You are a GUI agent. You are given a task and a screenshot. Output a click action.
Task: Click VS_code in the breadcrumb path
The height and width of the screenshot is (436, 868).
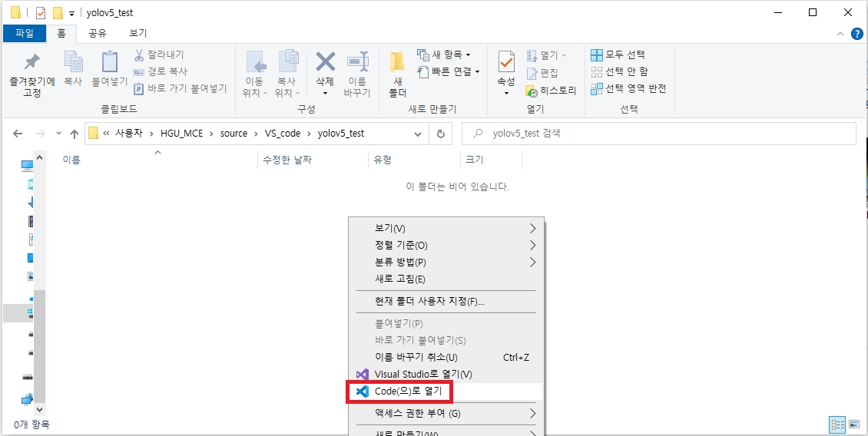pyautogui.click(x=282, y=134)
